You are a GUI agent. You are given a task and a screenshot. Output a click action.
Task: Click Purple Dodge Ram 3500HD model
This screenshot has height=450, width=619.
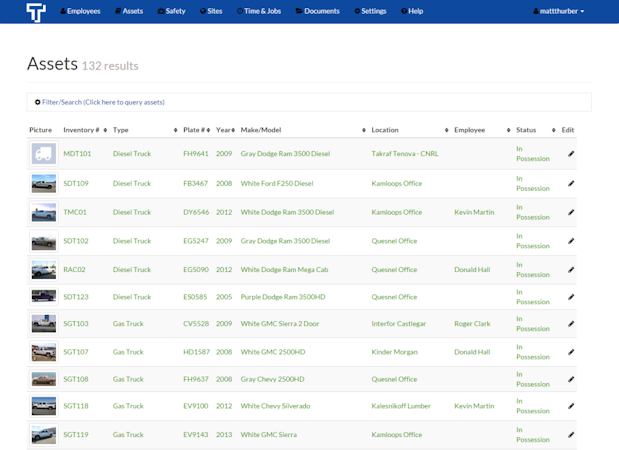pyautogui.click(x=283, y=297)
